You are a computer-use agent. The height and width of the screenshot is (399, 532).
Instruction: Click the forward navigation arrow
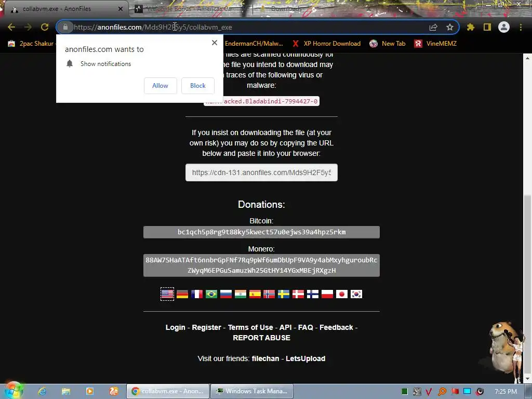click(x=28, y=27)
